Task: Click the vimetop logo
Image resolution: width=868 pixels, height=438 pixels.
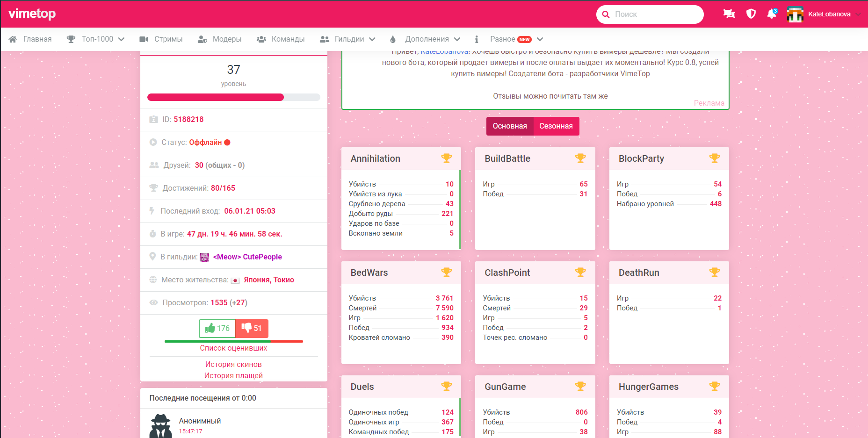Action: [x=32, y=14]
